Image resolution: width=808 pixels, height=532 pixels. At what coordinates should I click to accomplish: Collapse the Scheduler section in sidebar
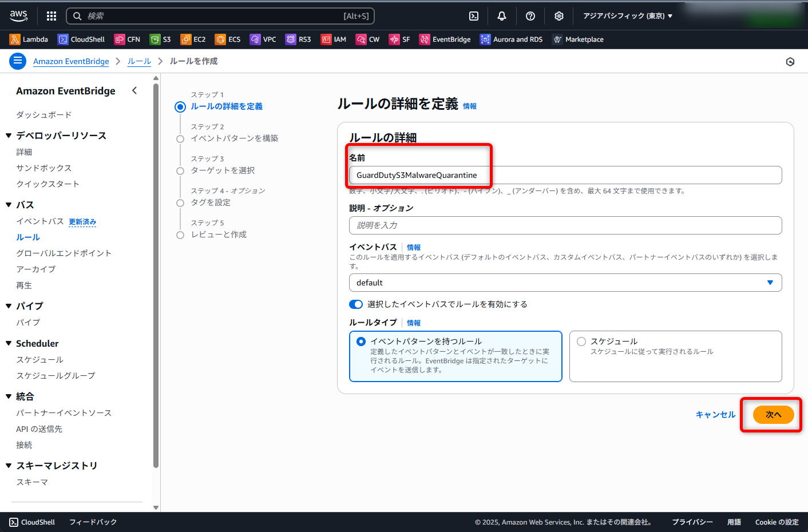click(9, 343)
